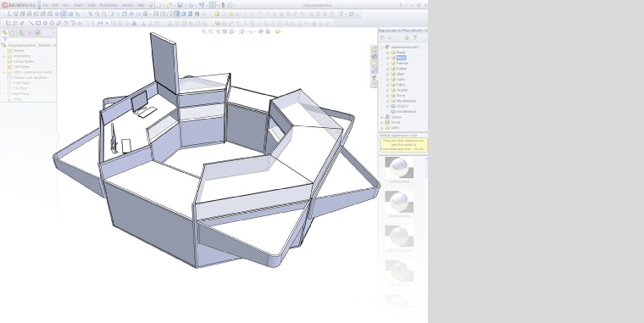
Task: Select the Sensors item in feature tree
Action: [x=19, y=51]
